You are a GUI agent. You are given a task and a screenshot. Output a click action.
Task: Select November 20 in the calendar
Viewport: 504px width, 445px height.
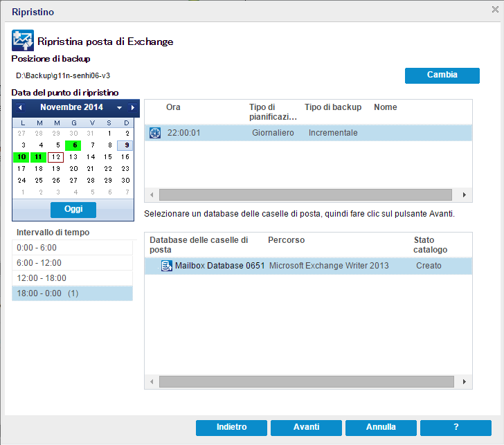pos(73,169)
